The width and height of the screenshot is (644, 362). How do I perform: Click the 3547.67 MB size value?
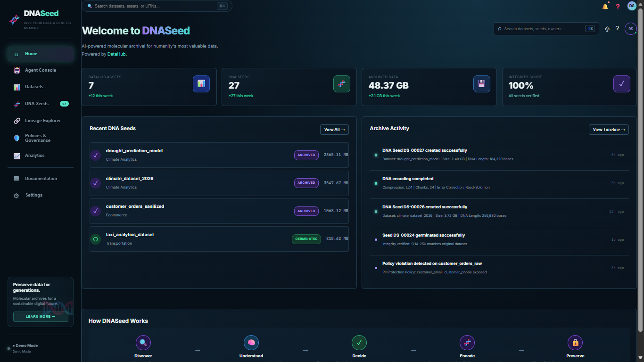tap(336, 183)
